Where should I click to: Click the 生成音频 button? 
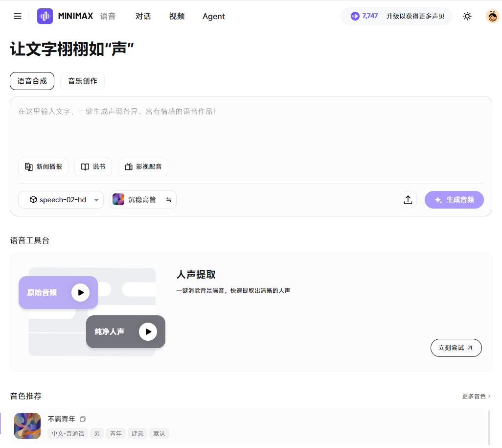pyautogui.click(x=454, y=200)
